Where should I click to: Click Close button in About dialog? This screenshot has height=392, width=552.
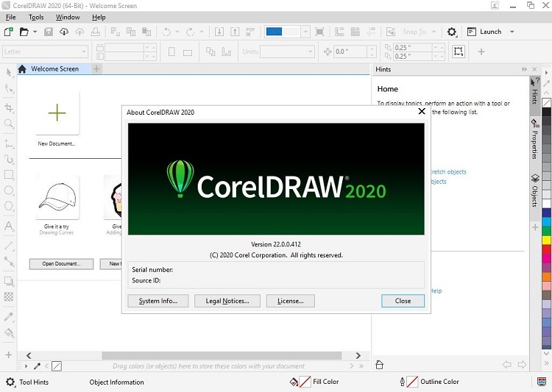[x=403, y=301]
